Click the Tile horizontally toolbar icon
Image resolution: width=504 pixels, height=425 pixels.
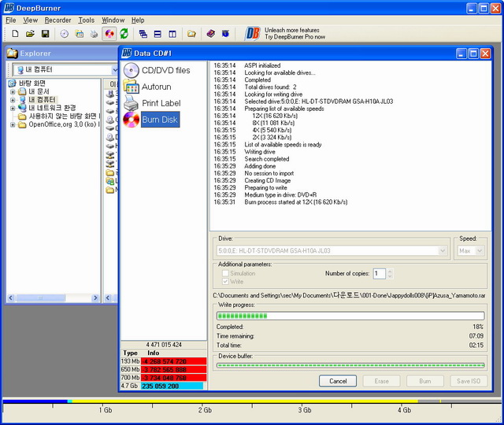(x=157, y=34)
